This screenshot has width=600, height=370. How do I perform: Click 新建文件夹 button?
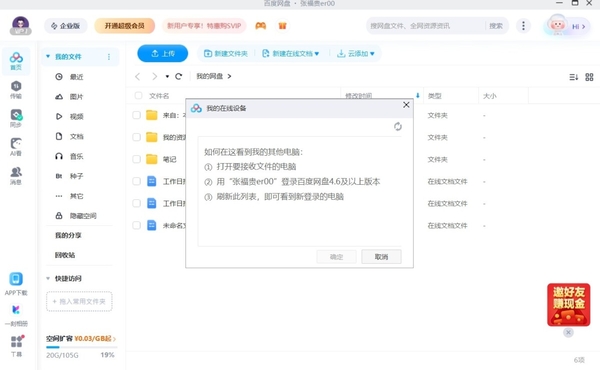226,54
